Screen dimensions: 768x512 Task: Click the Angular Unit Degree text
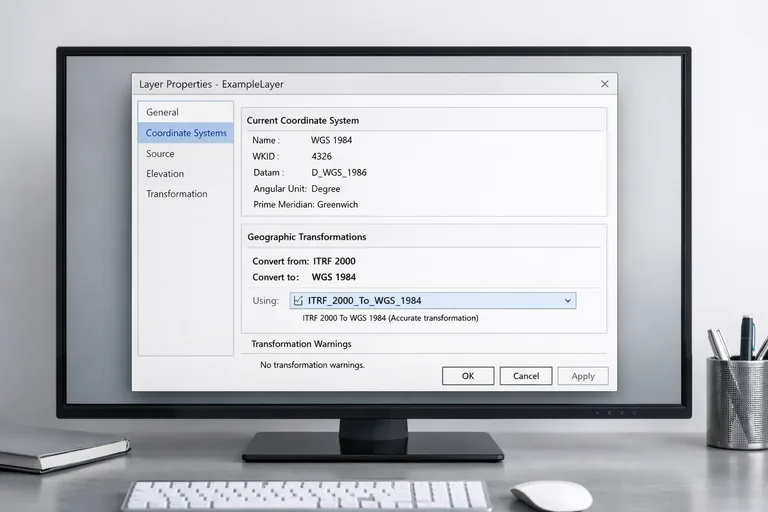(297, 189)
